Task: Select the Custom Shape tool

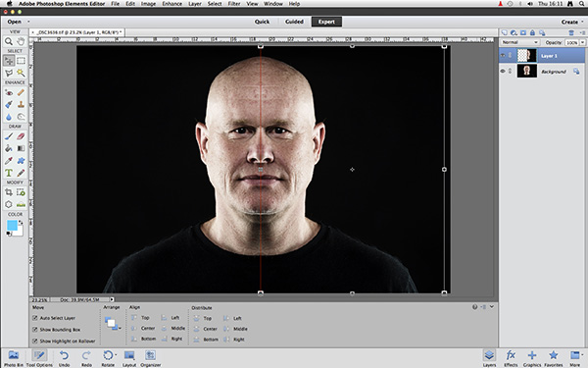Action: (x=21, y=161)
